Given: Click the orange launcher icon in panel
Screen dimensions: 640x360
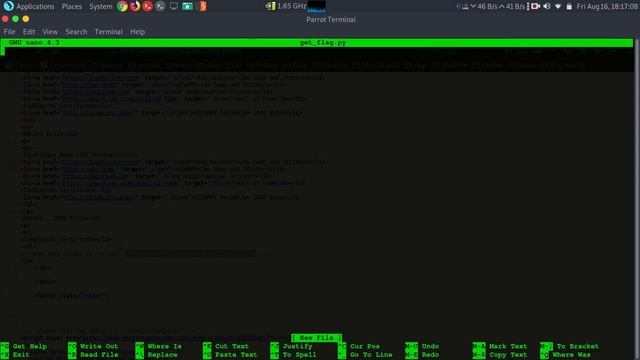Looking at the screenshot, I should pos(203,6).
